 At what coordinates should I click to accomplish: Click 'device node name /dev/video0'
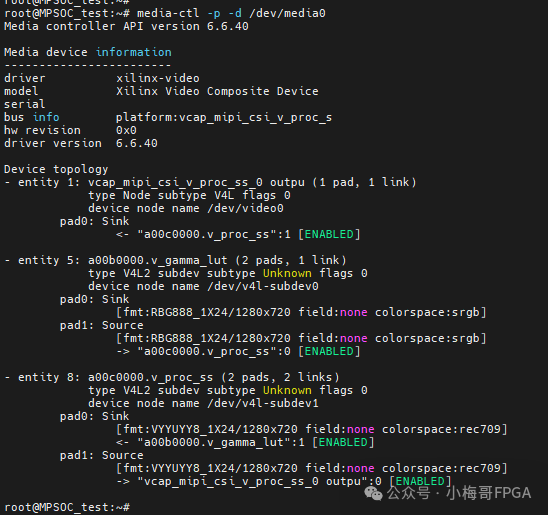(186, 208)
